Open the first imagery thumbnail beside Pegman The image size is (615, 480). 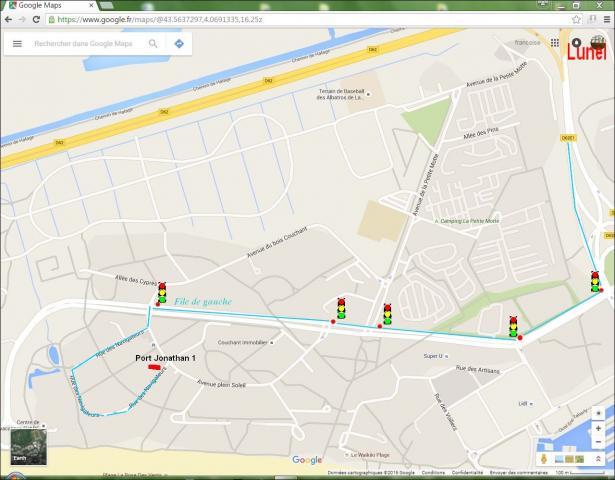point(559,459)
